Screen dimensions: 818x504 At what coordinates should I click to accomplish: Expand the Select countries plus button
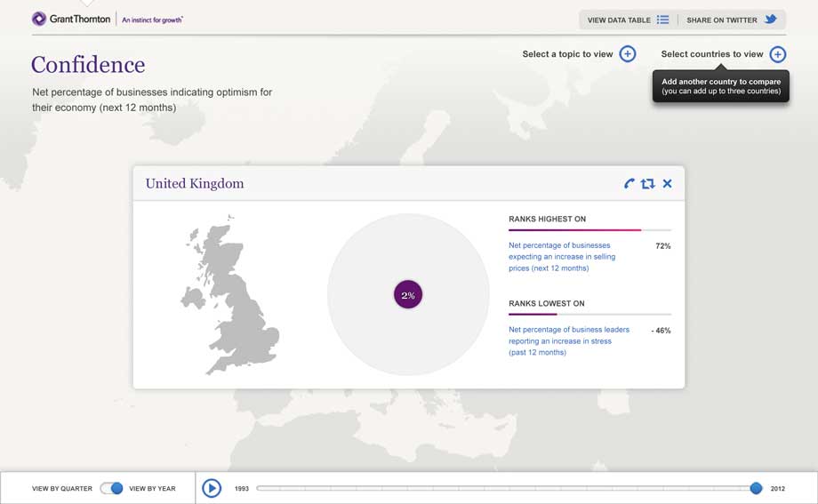coord(778,54)
